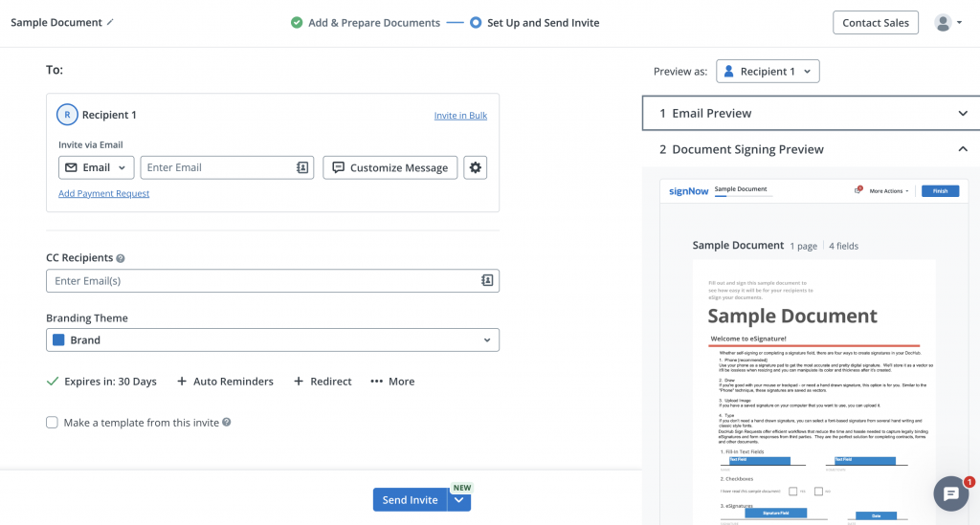This screenshot has height=525, width=980.
Task: Click the Sample Document title text
Action: (56, 23)
